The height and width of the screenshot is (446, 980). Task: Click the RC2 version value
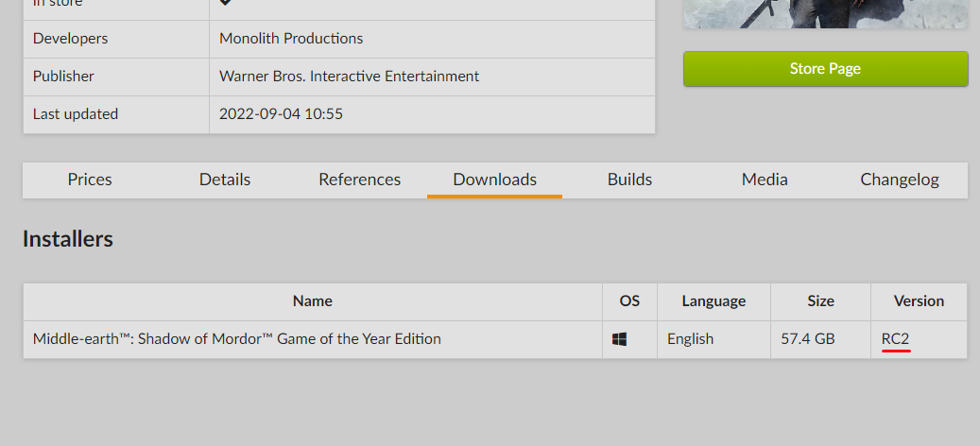point(895,339)
